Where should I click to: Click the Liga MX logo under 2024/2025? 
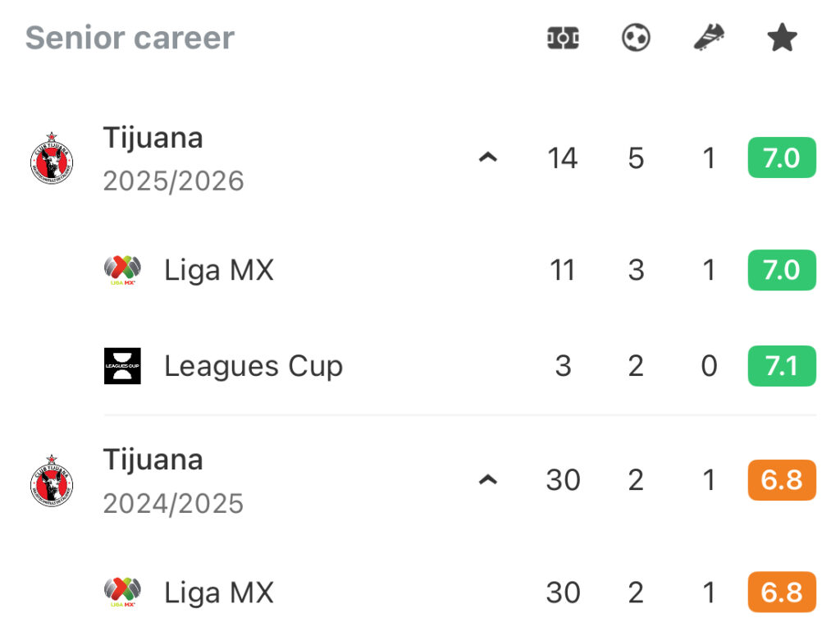[122, 593]
